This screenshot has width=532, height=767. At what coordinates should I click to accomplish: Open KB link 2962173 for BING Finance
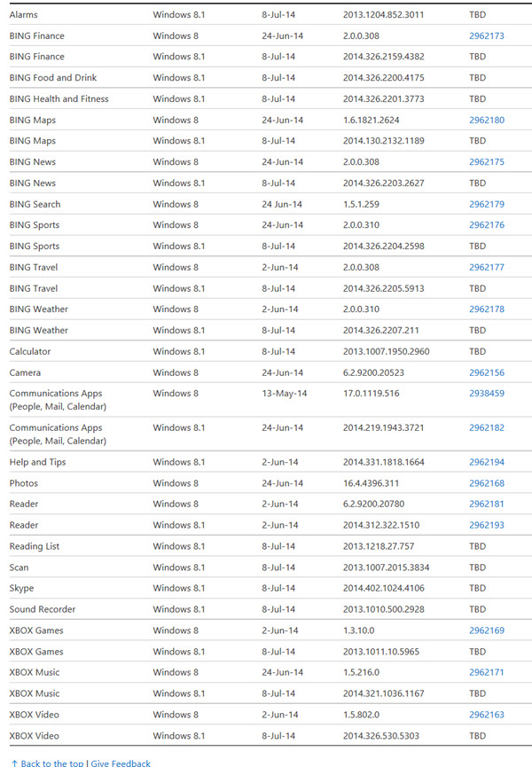pos(486,36)
